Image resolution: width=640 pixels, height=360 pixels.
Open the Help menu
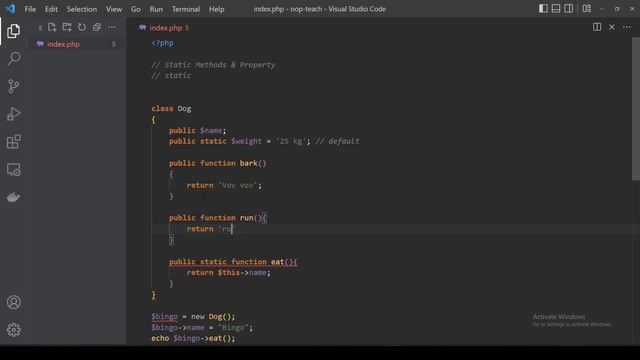point(217,9)
